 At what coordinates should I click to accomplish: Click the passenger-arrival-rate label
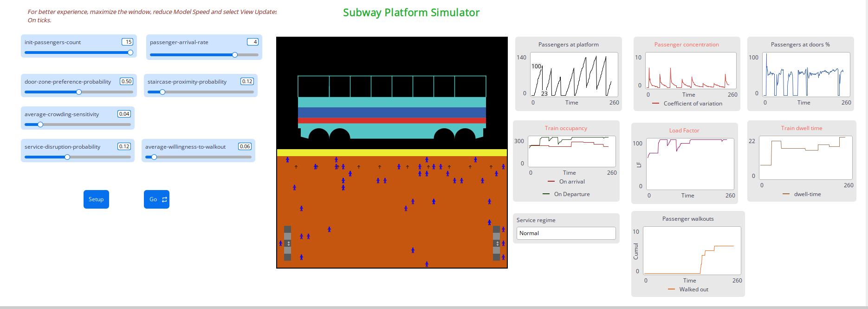(x=179, y=42)
